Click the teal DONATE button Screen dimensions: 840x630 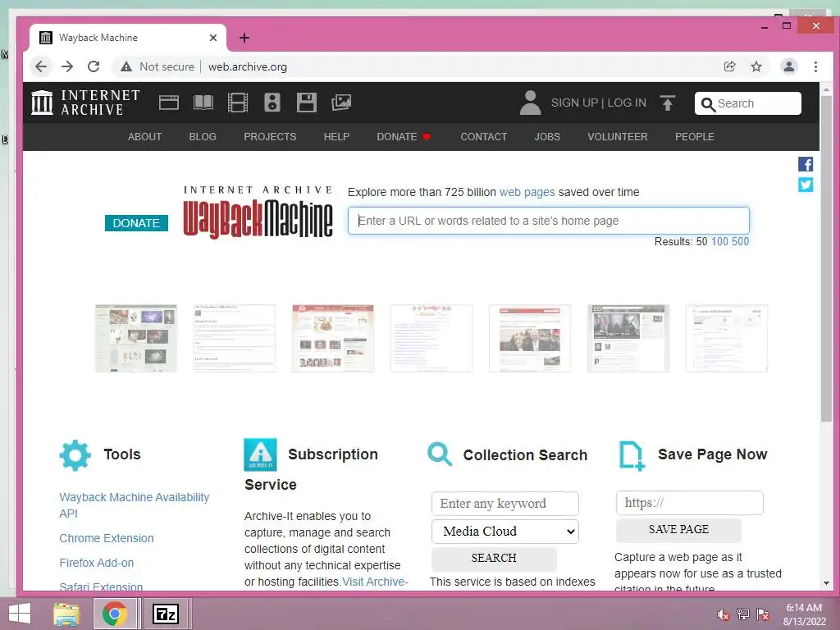[x=136, y=223]
